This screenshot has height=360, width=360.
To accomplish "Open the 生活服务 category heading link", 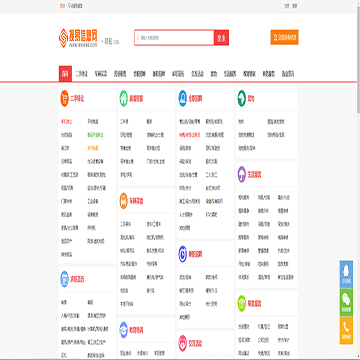I will (254, 175).
